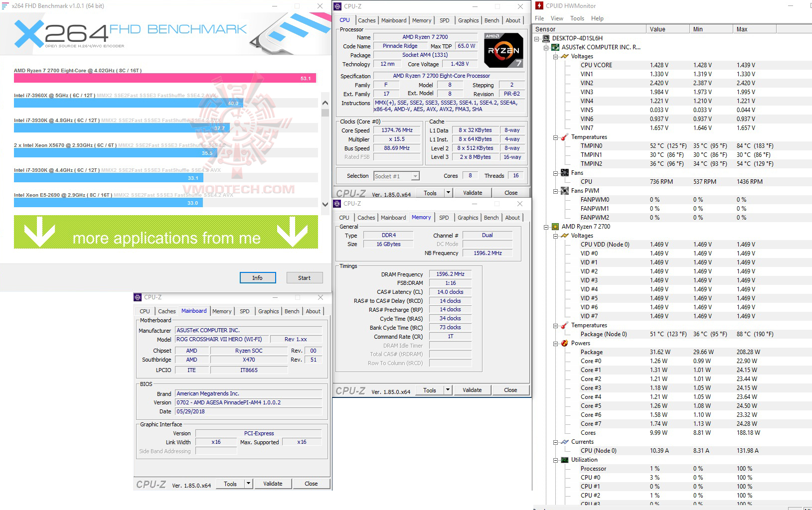Click the Currents icon in HWMonitor
The height and width of the screenshot is (510, 812).
[x=564, y=442]
